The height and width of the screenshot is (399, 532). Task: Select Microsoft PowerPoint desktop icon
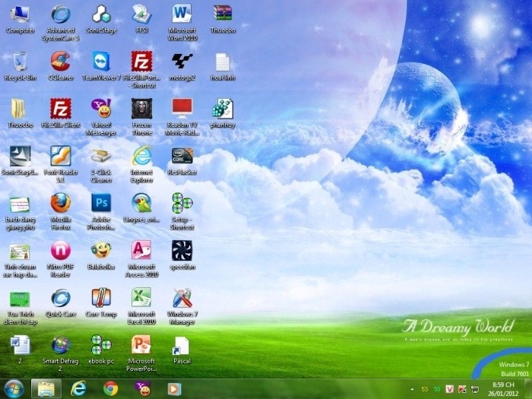pyautogui.click(x=141, y=353)
